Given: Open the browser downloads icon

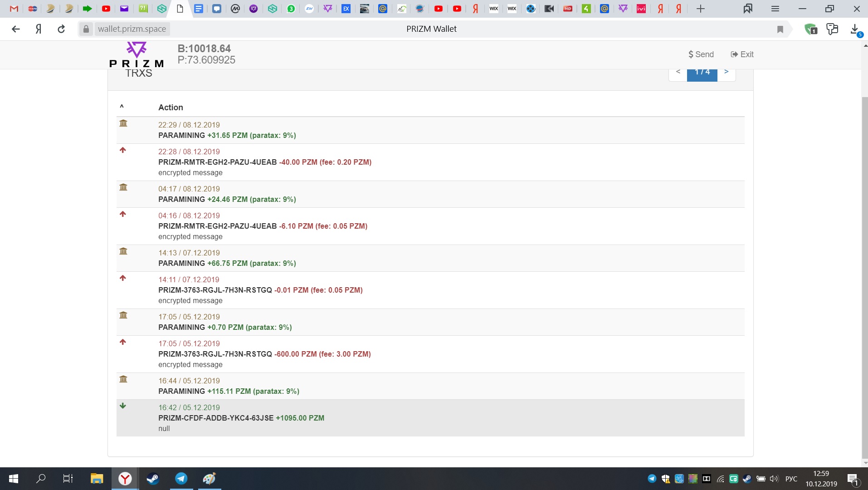Looking at the screenshot, I should point(855,30).
